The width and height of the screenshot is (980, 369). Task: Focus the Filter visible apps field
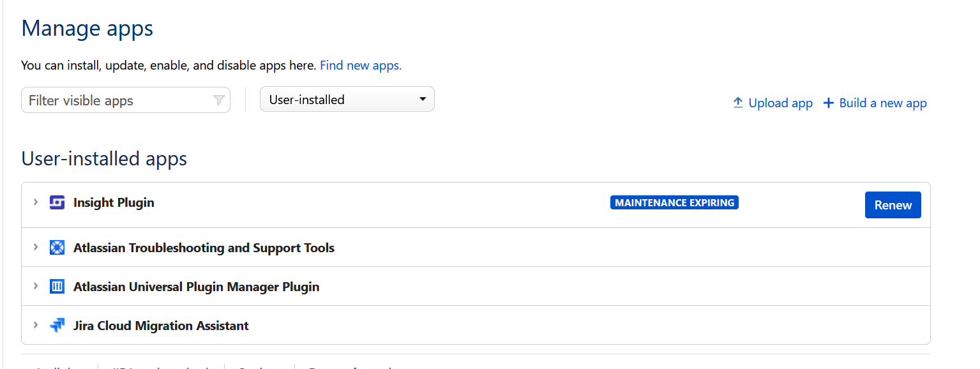[126, 100]
